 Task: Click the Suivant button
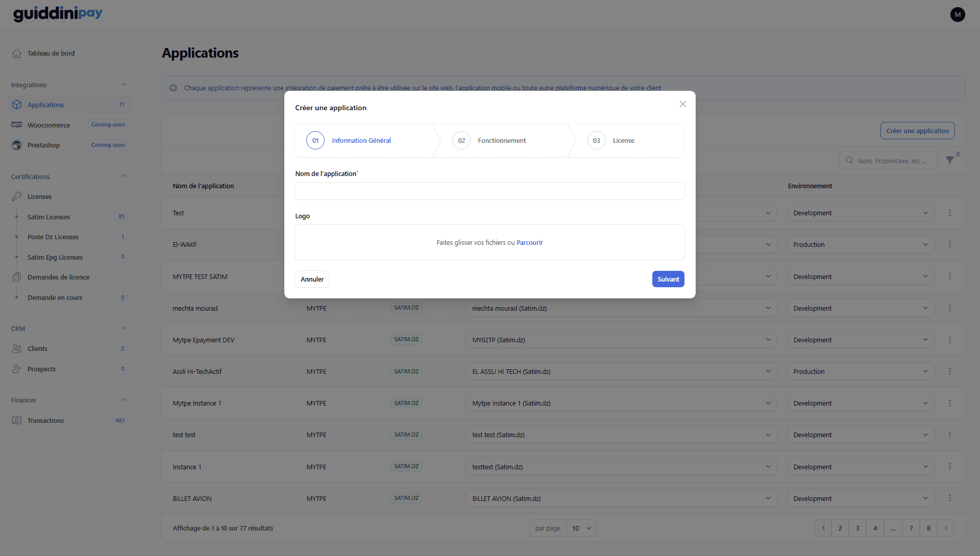[x=668, y=279]
